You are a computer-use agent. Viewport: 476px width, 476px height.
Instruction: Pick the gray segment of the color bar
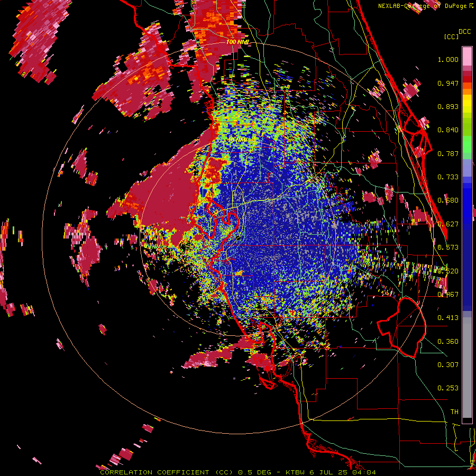point(467,368)
